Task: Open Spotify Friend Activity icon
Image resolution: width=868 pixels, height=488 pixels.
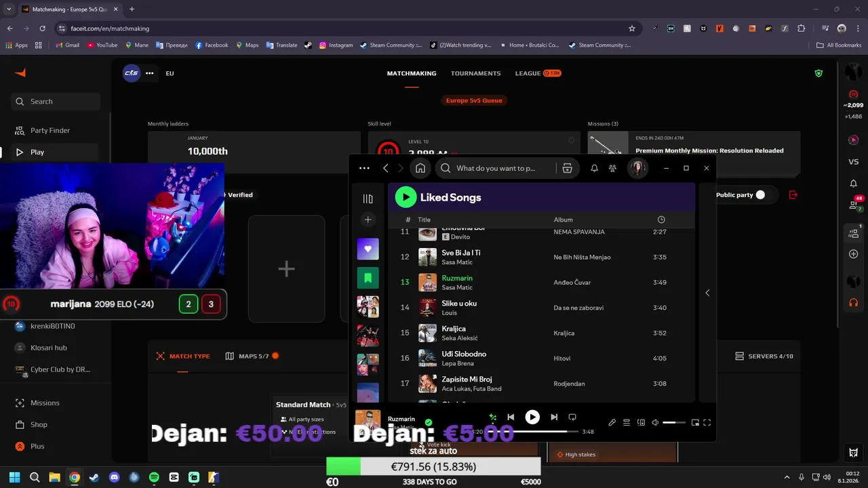Action: pos(613,168)
